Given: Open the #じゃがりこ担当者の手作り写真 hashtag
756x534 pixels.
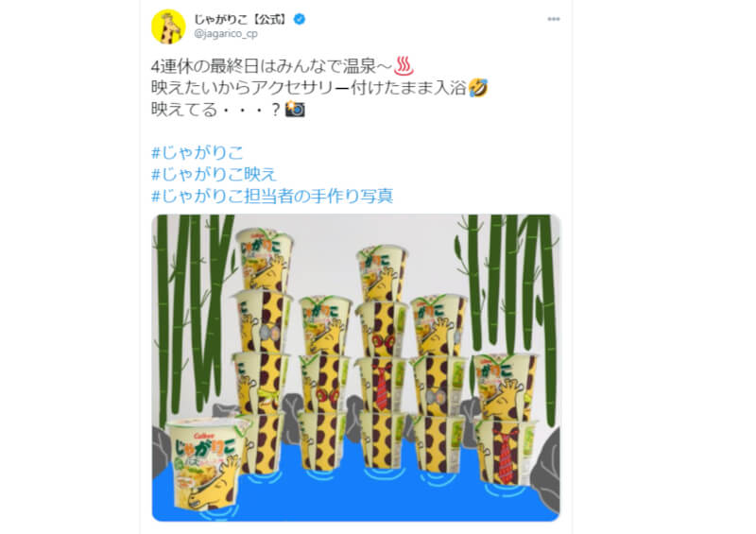Looking at the screenshot, I should click(x=272, y=196).
